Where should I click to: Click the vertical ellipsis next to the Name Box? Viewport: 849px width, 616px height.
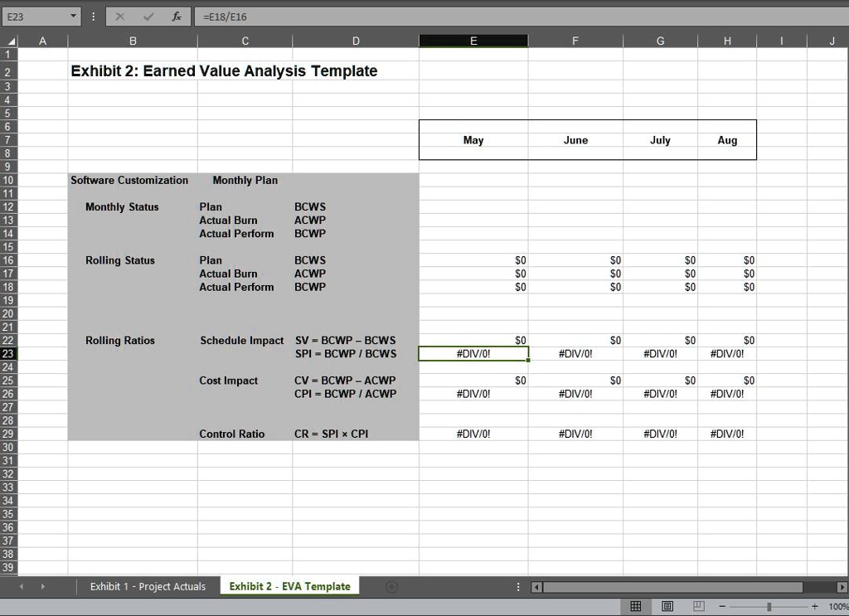(x=93, y=16)
